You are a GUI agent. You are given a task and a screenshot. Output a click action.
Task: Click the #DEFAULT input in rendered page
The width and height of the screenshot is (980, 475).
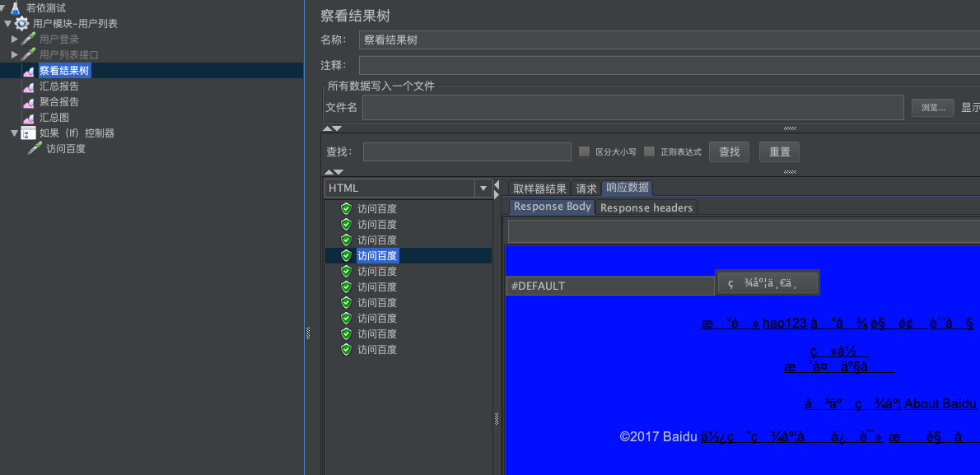pyautogui.click(x=610, y=286)
